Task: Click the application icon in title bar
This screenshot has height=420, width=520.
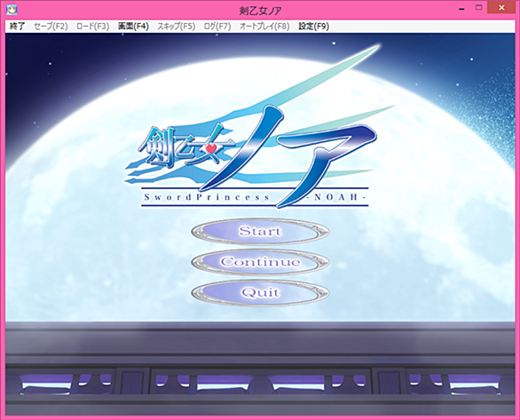Action: click(12, 10)
